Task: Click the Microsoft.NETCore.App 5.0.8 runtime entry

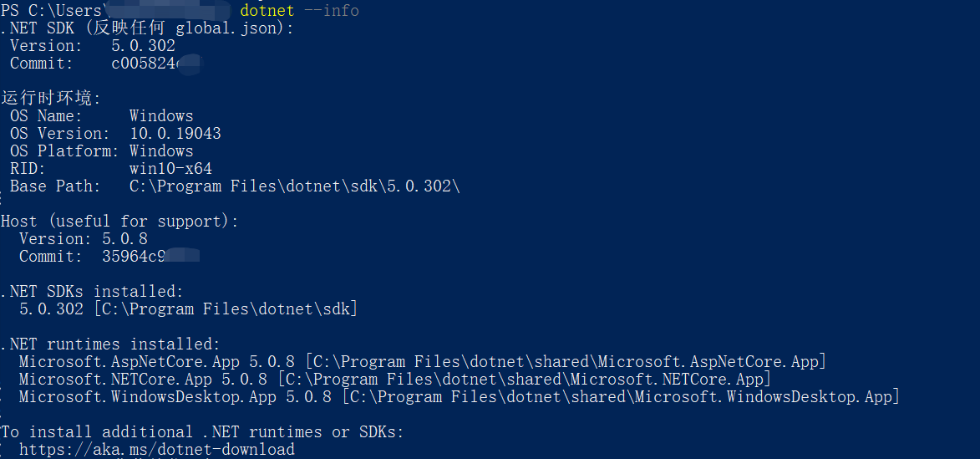Action: (x=147, y=380)
